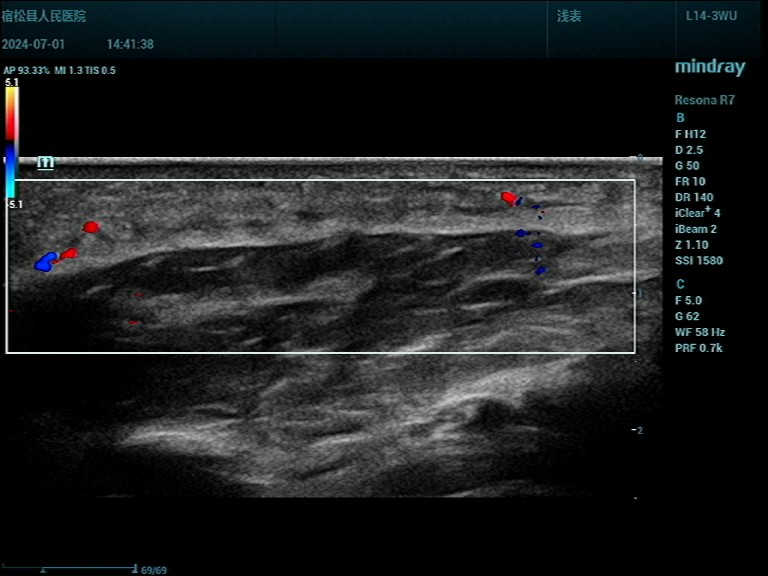Click the MI 1.3 TIS 0.5 readout
768x576 pixels.
(85, 71)
